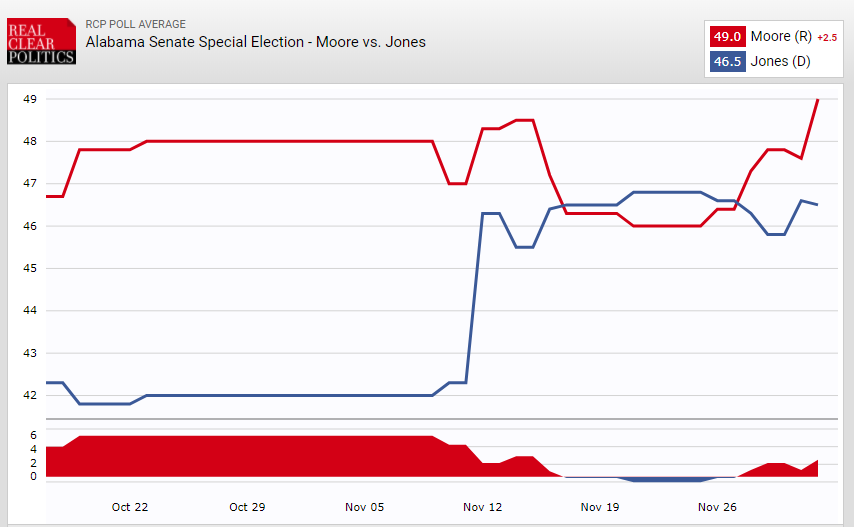Click the 42 y-axis label
Image resolution: width=854 pixels, height=527 pixels.
tap(30, 396)
